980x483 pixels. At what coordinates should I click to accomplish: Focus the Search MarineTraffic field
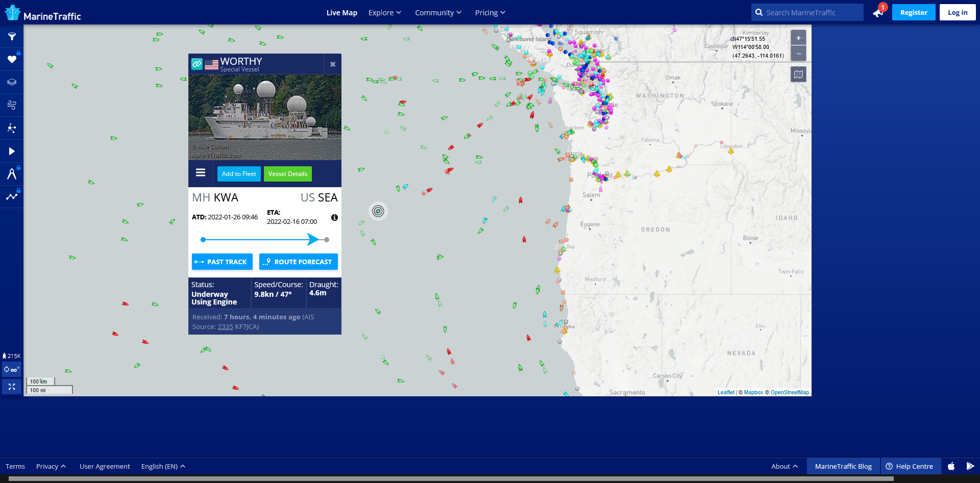point(807,12)
